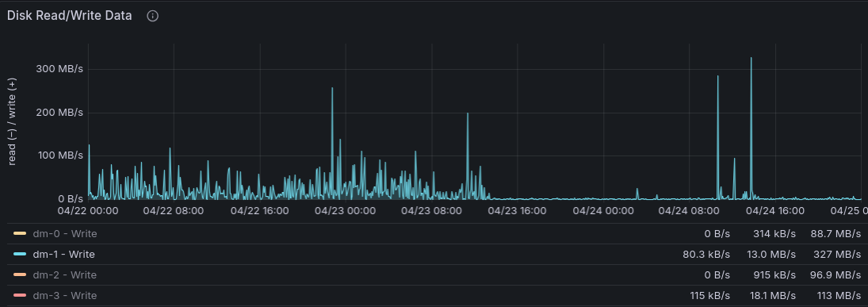Click the 04/23 00:00 x-axis label
The width and height of the screenshot is (868, 307).
[345, 210]
